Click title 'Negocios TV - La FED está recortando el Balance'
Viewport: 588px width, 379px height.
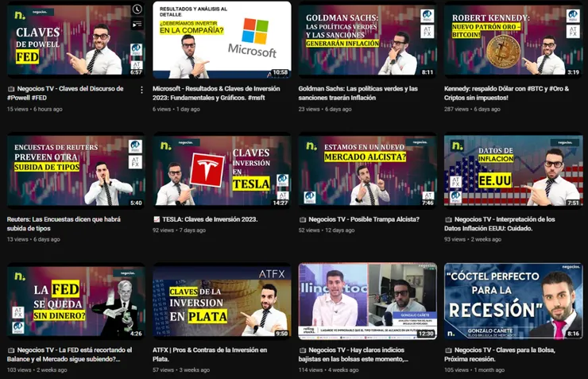[x=69, y=354]
